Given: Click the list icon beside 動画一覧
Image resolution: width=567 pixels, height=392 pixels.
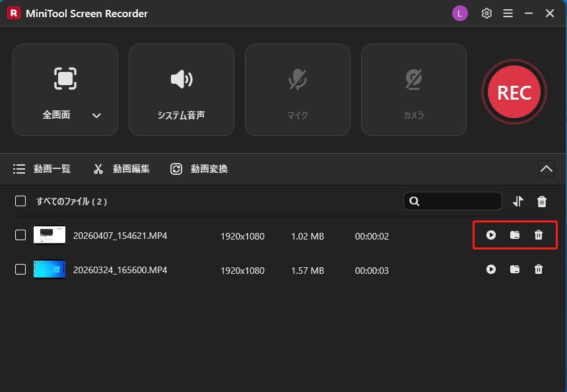Looking at the screenshot, I should [x=19, y=169].
